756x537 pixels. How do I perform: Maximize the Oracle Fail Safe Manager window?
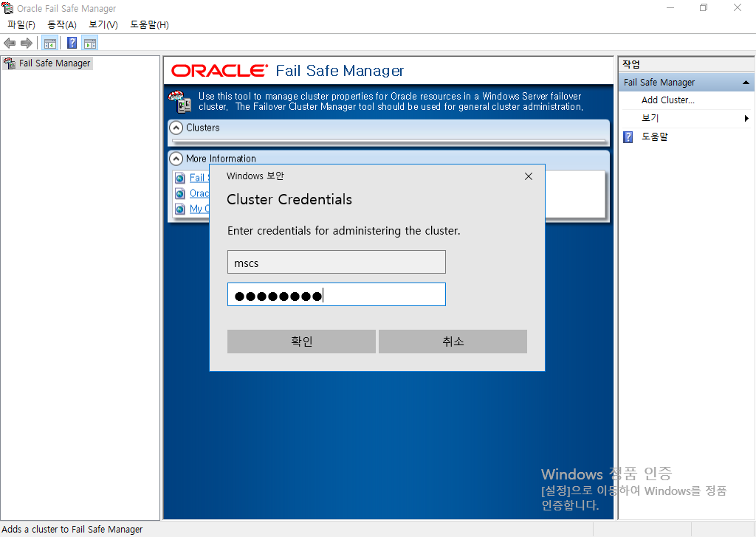point(704,7)
